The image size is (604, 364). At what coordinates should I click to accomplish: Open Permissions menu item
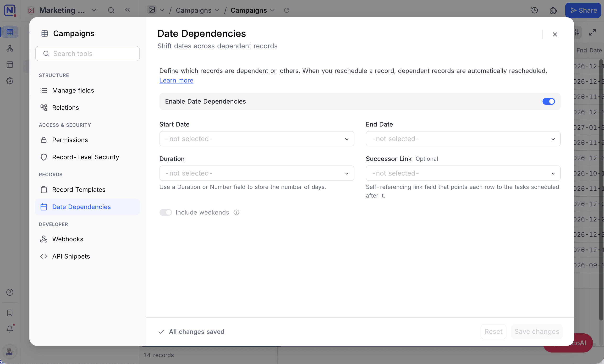coord(88,140)
